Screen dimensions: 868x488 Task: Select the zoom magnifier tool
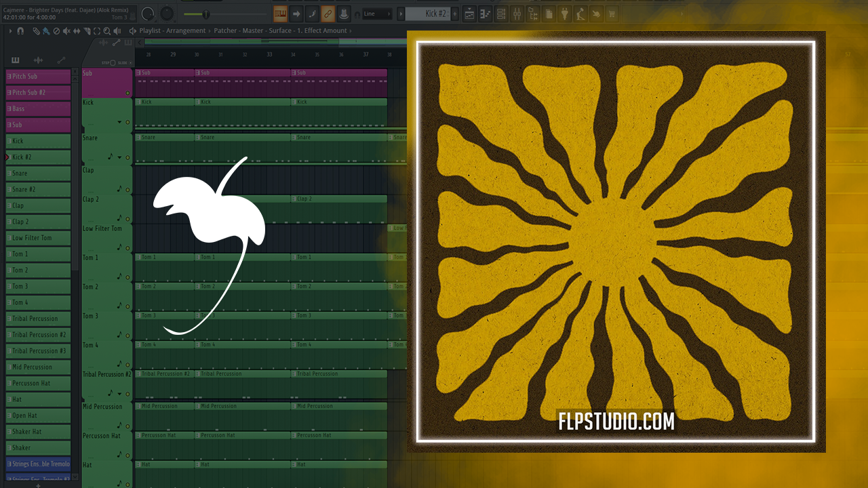tap(107, 30)
